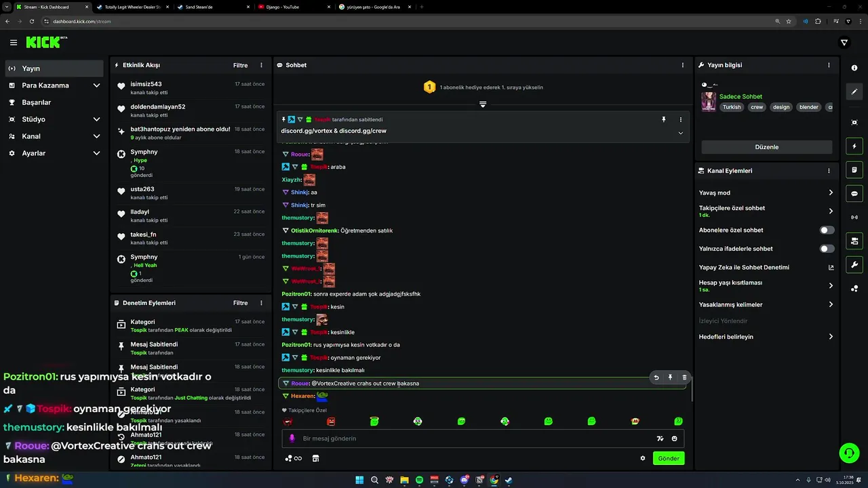Toggle the chat bubble widget in the right sidebar
The image size is (868, 488).
coord(854,194)
